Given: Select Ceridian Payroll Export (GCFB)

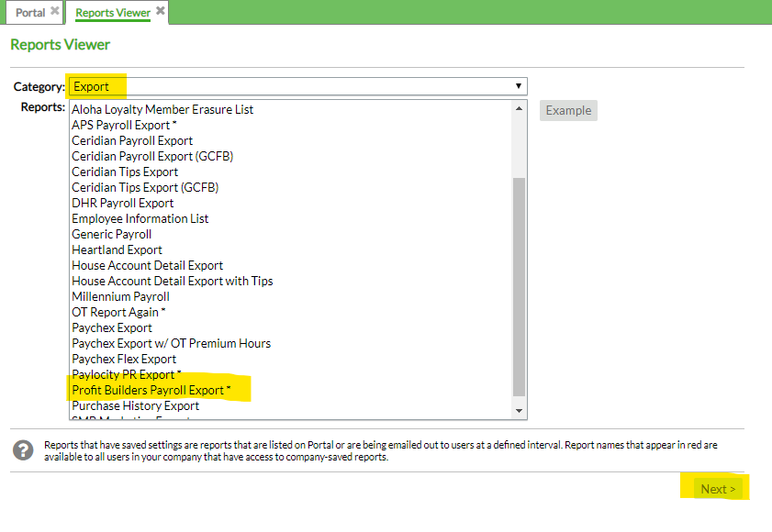Looking at the screenshot, I should 152,157.
